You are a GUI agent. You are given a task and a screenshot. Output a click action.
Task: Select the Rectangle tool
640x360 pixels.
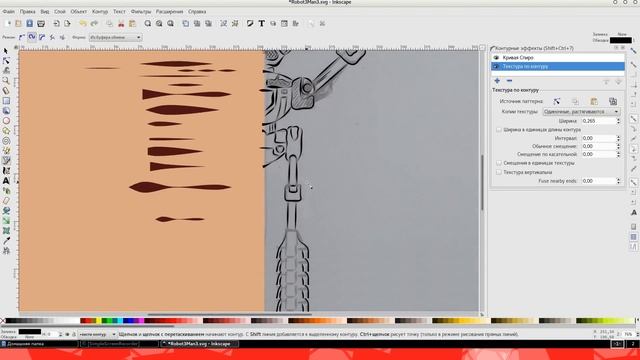(x=6, y=100)
